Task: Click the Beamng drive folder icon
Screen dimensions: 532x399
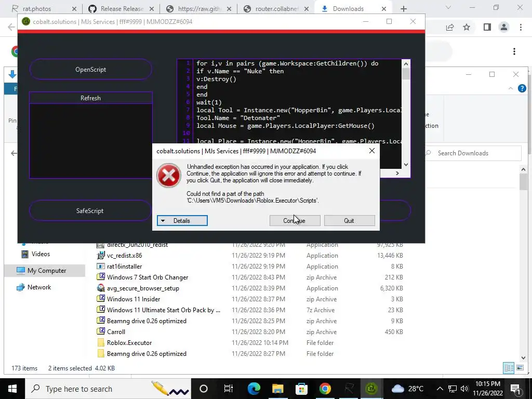Action: 101,353
